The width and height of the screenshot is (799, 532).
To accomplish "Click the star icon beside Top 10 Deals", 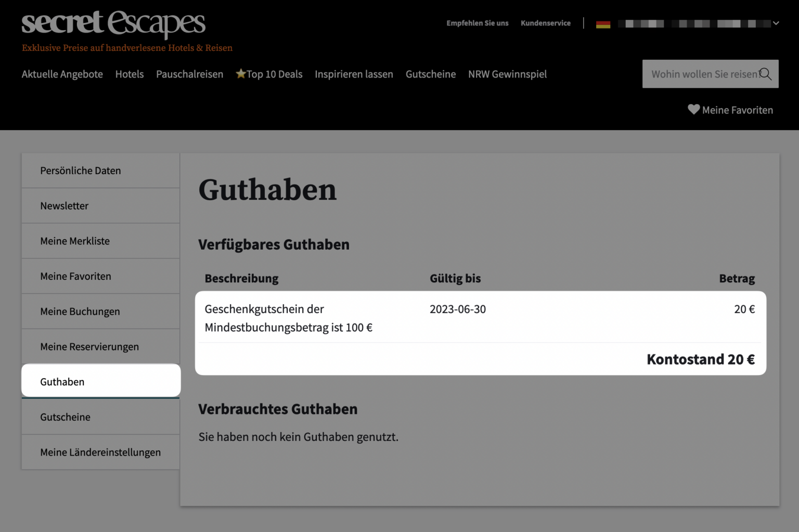I will [240, 74].
